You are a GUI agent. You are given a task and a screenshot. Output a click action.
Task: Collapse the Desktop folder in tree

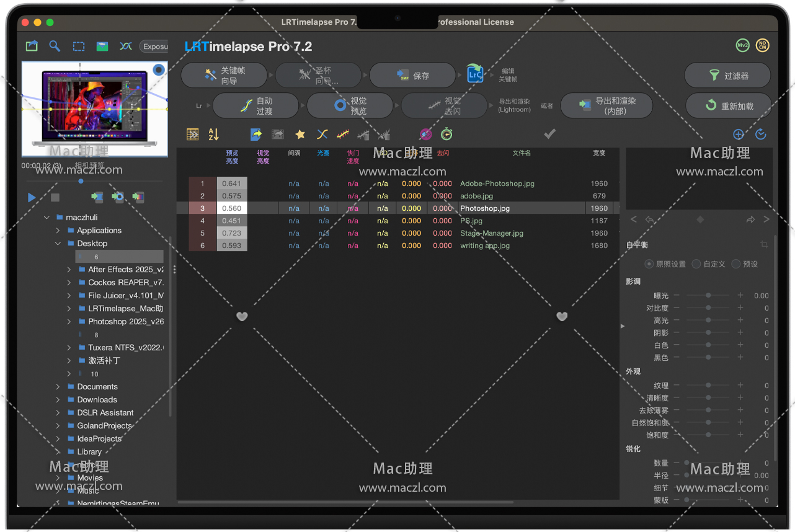click(58, 244)
